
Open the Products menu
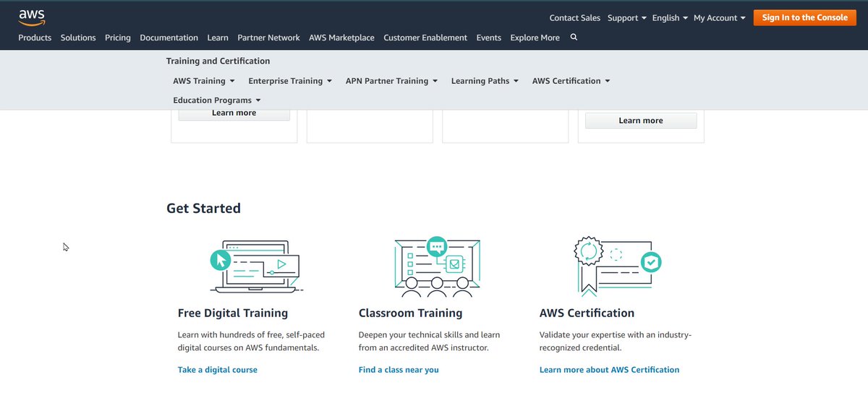35,38
